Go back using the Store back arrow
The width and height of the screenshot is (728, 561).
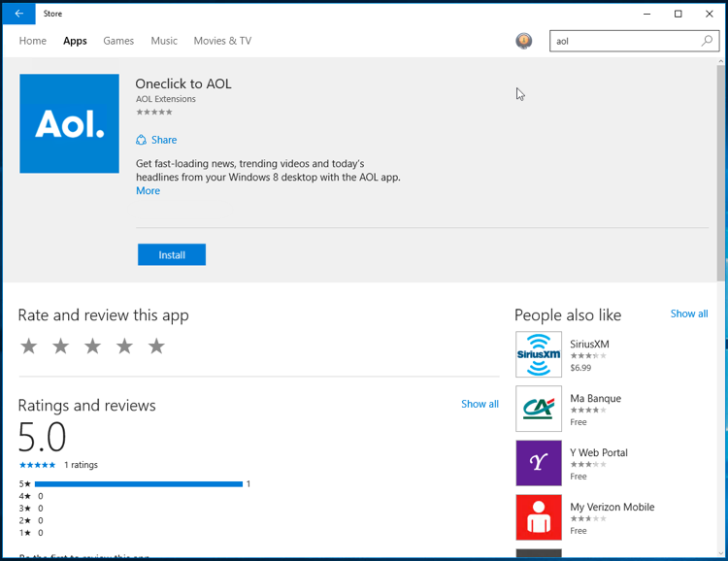(18, 14)
